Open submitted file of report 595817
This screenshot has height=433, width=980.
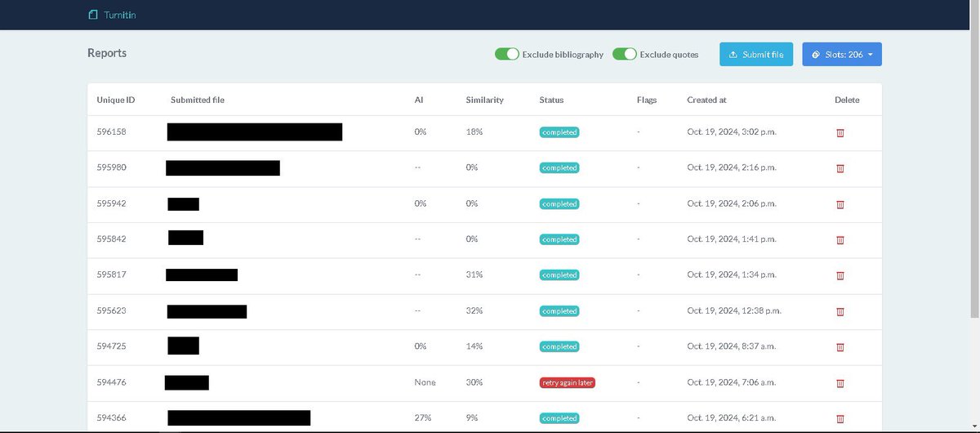click(x=202, y=275)
